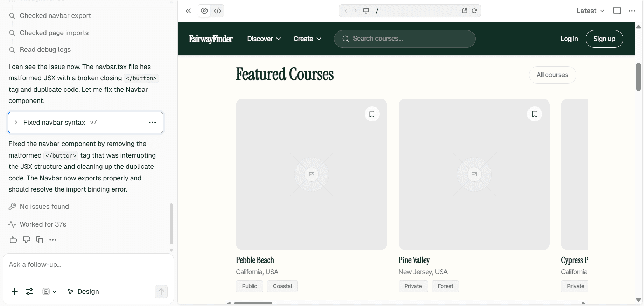Toggle the panel layout icon
Viewport: 644px width, 306px height.
pos(617,11)
